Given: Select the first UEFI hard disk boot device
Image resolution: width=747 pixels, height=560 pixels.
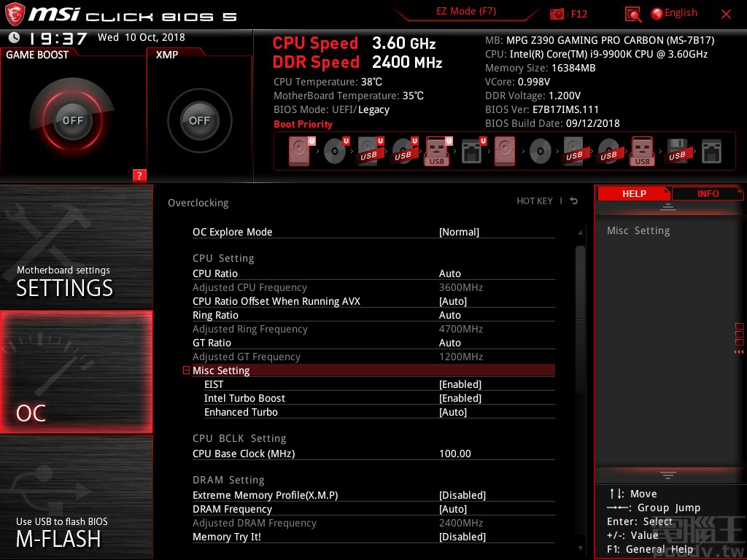Looking at the screenshot, I should point(299,152).
